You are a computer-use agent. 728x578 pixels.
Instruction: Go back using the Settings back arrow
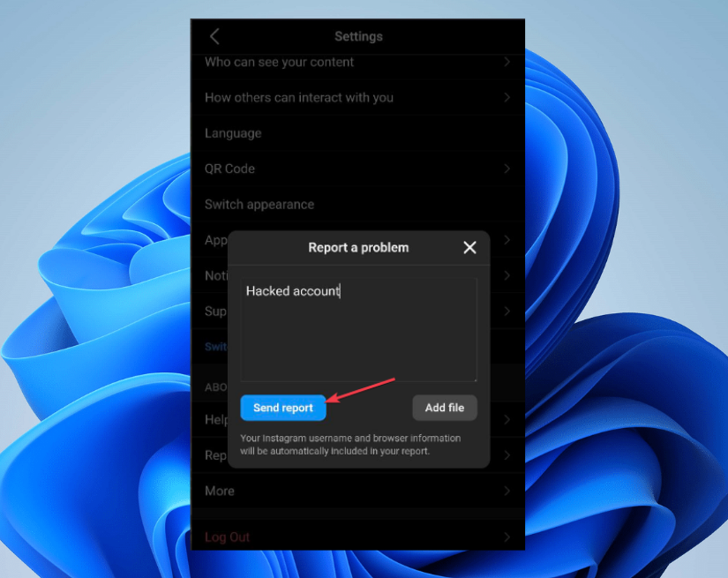214,36
